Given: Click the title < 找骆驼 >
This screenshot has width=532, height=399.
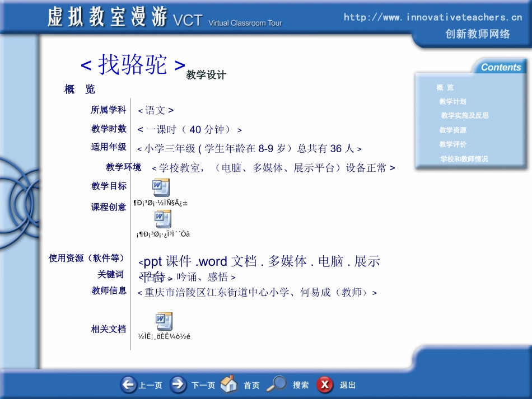Looking at the screenshot, I should pyautogui.click(x=133, y=64).
